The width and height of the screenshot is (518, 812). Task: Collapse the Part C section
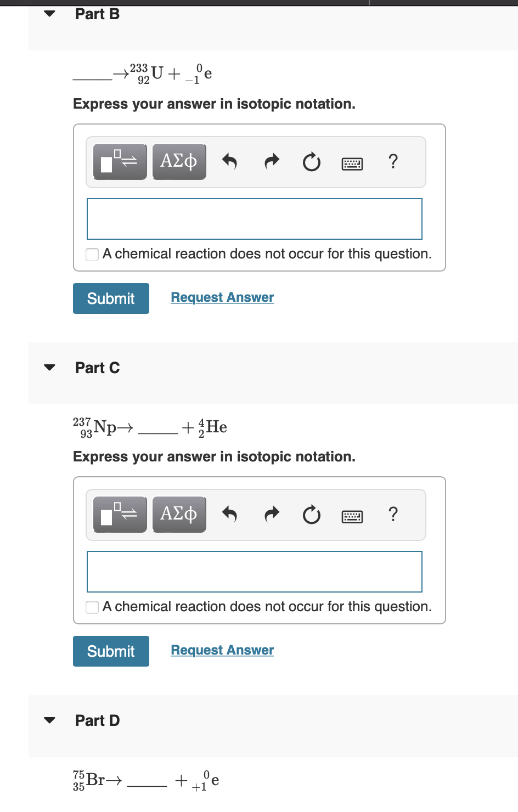[x=49, y=367]
